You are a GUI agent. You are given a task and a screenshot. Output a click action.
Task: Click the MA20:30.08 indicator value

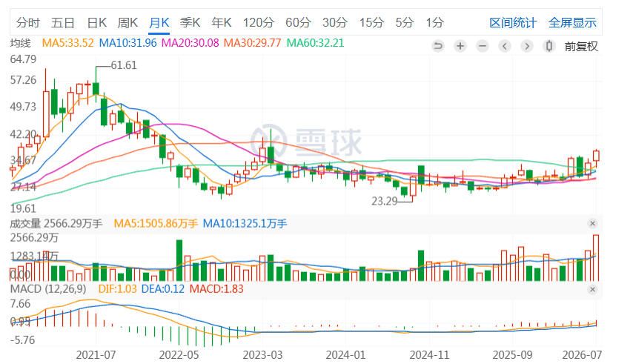(x=190, y=43)
